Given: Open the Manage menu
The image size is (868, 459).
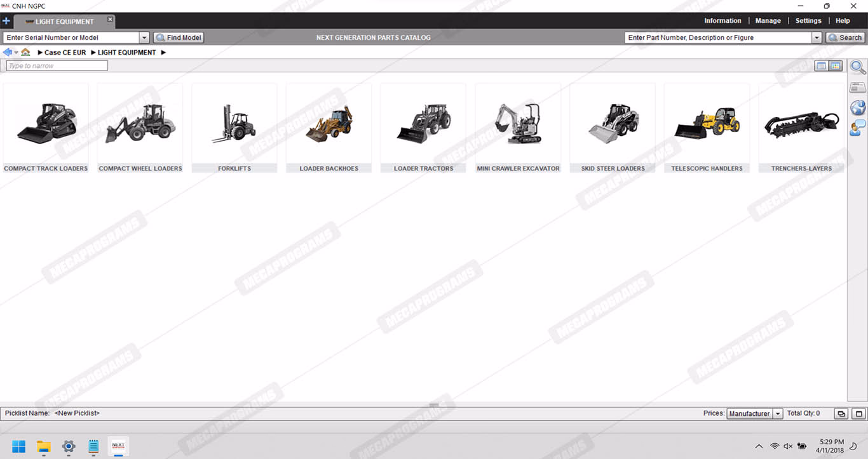Looking at the screenshot, I should 768,21.
